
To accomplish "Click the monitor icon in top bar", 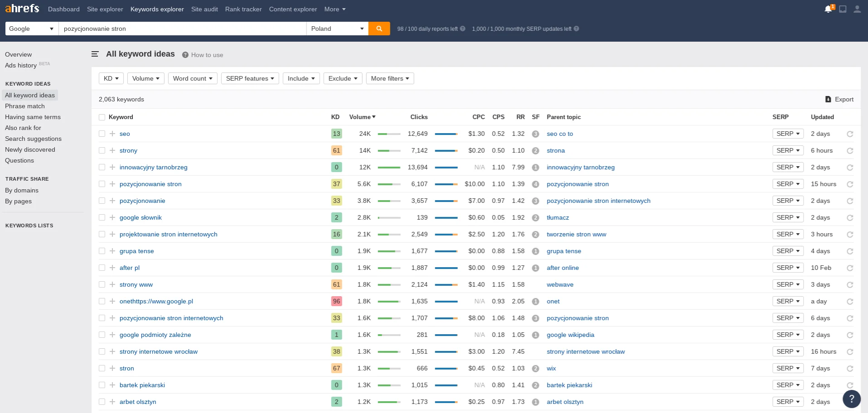I will point(843,9).
